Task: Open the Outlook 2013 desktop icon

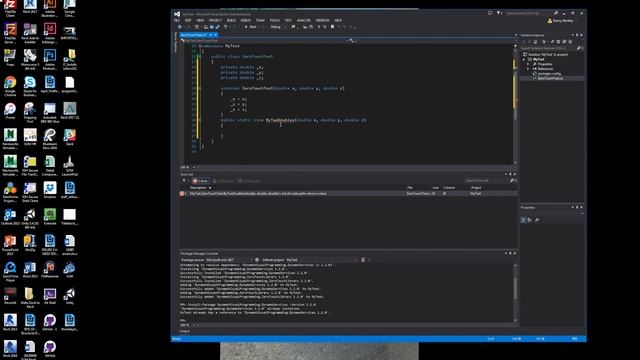Action: tap(10, 217)
